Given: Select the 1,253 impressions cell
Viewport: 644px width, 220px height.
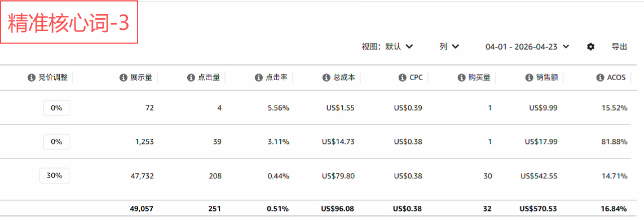Looking at the screenshot, I should (144, 142).
